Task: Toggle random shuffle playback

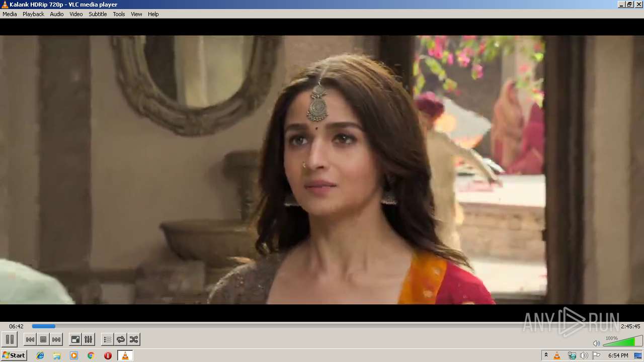Action: point(133,339)
